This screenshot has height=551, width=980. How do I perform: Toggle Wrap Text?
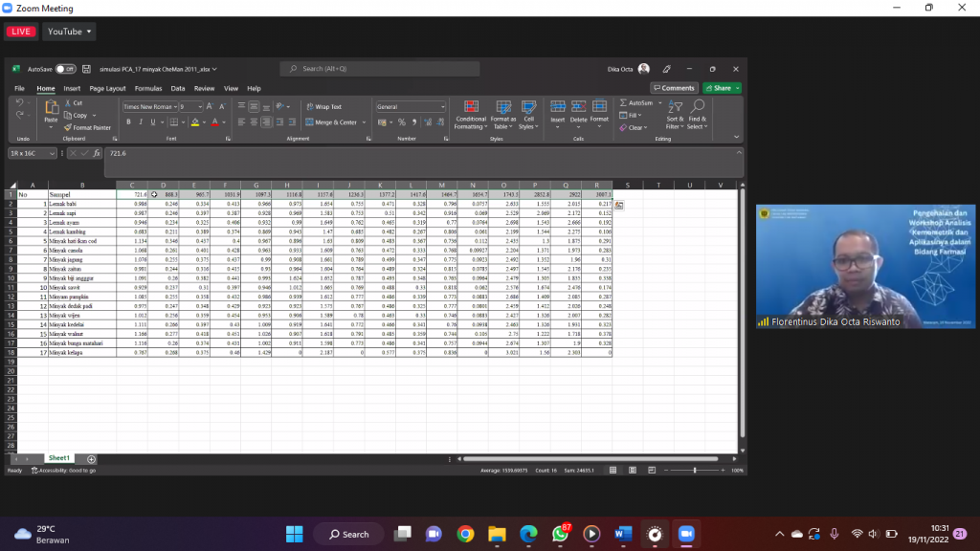(324, 107)
